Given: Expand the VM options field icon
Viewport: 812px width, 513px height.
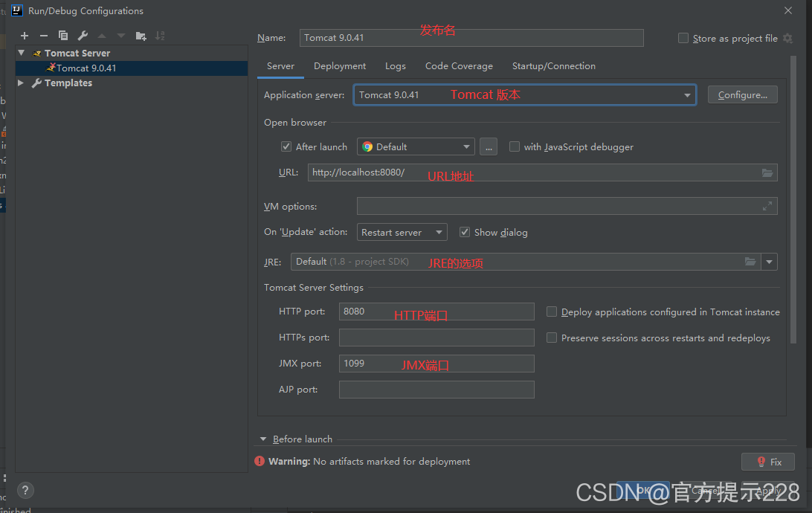Looking at the screenshot, I should (767, 206).
